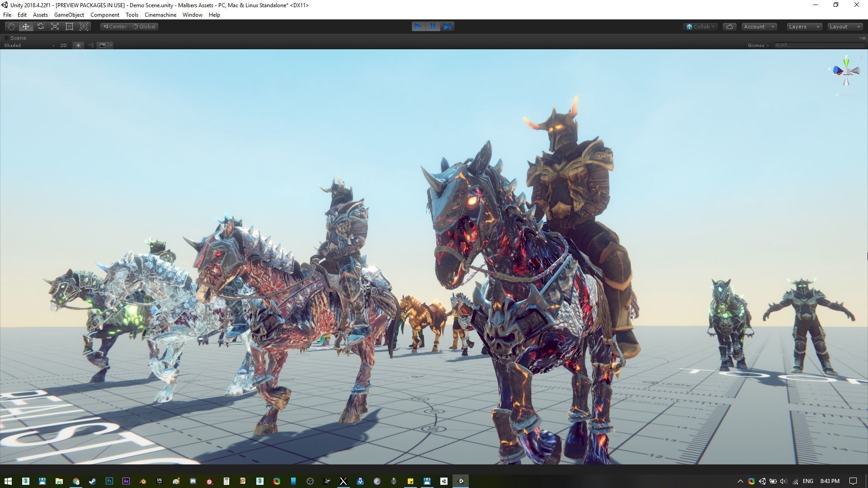868x488 pixels.
Task: Open Unity Hub from the taskbar
Action: tap(444, 481)
